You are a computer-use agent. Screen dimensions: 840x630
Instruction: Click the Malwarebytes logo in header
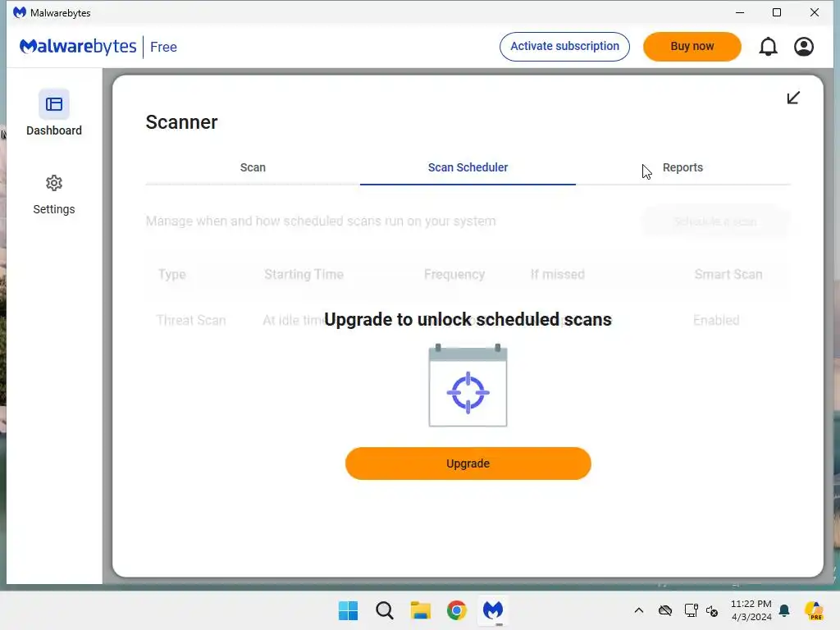click(x=78, y=47)
